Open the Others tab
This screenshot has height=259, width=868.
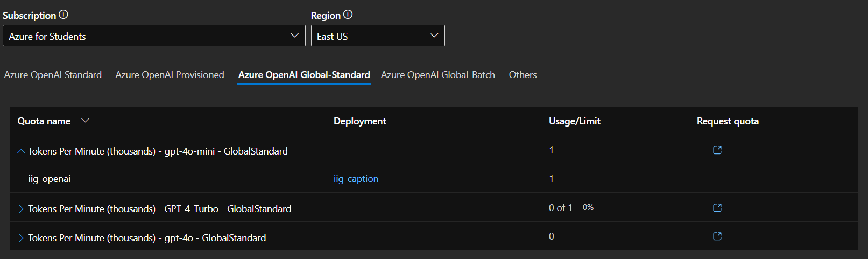point(523,75)
